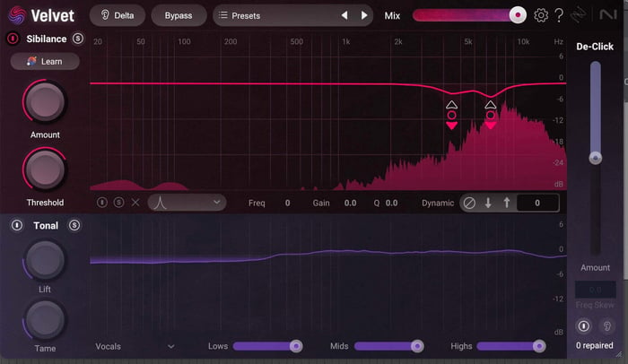Go to previous preset arrow
This screenshot has width=628, height=364.
point(345,15)
